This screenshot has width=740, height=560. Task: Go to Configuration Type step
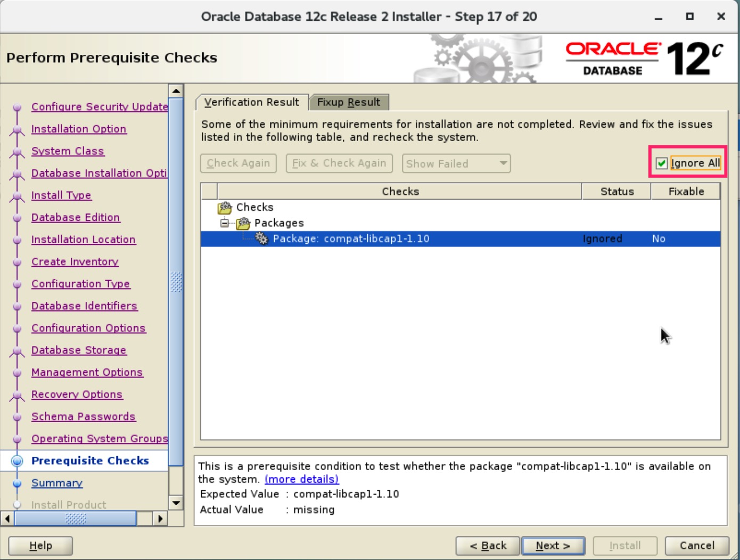point(81,284)
